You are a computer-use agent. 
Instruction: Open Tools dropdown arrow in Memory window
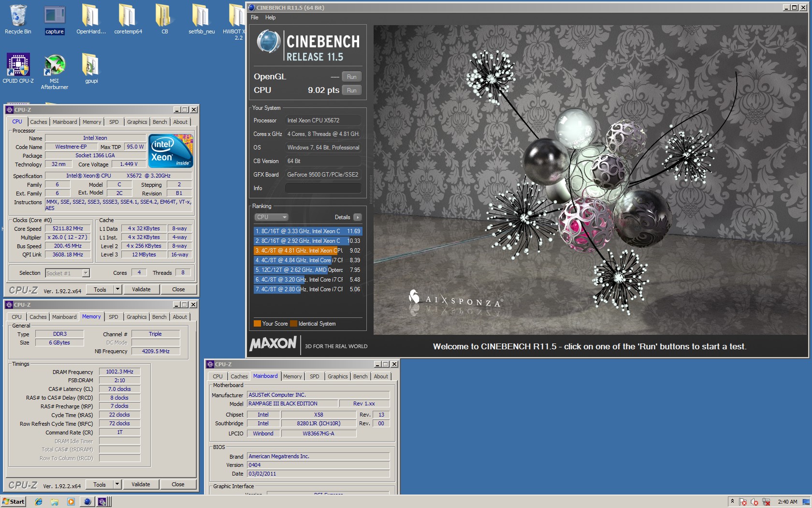click(x=117, y=484)
